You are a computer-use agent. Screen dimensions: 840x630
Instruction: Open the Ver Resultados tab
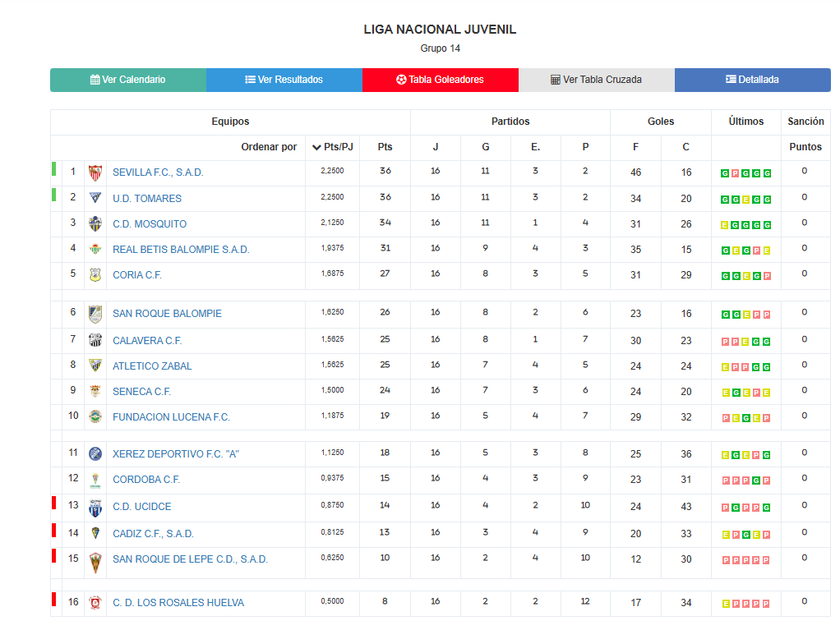[x=284, y=80]
